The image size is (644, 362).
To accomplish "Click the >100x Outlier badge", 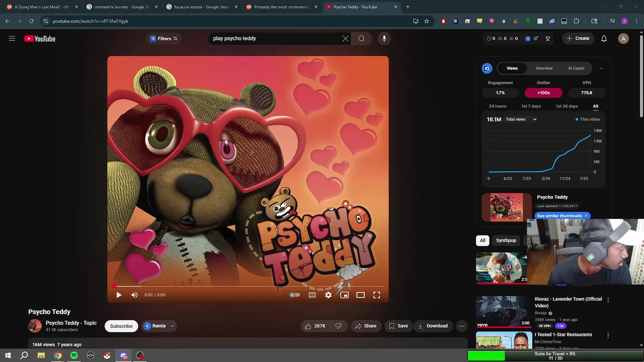I will coord(543,93).
